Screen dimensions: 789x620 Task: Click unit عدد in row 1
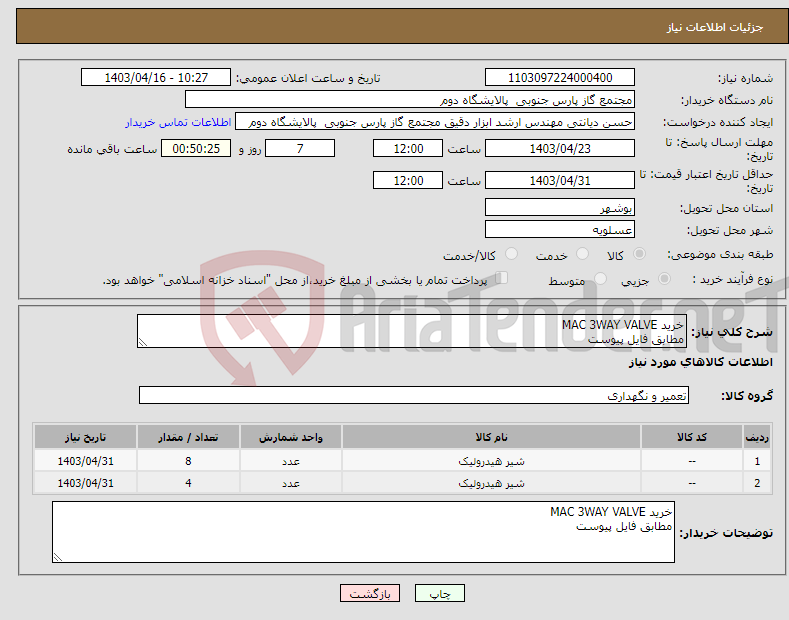(291, 461)
